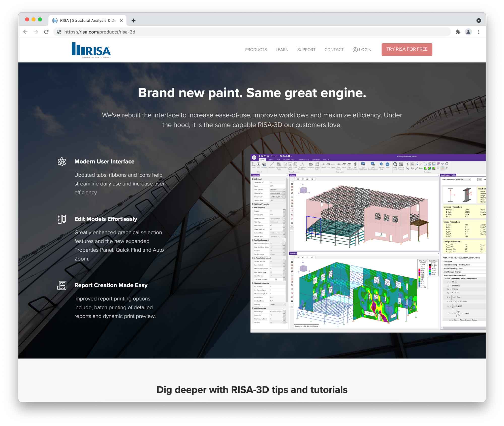Click the 3D application button in RISA screenshot
Viewport: 504px width, 426px height.
click(254, 157)
